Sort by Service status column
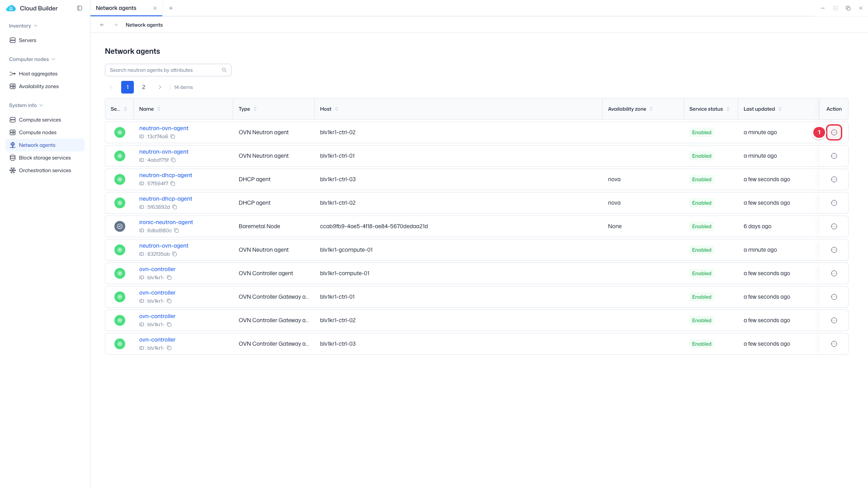Screen dimensions: 868x488 pyautogui.click(x=728, y=109)
